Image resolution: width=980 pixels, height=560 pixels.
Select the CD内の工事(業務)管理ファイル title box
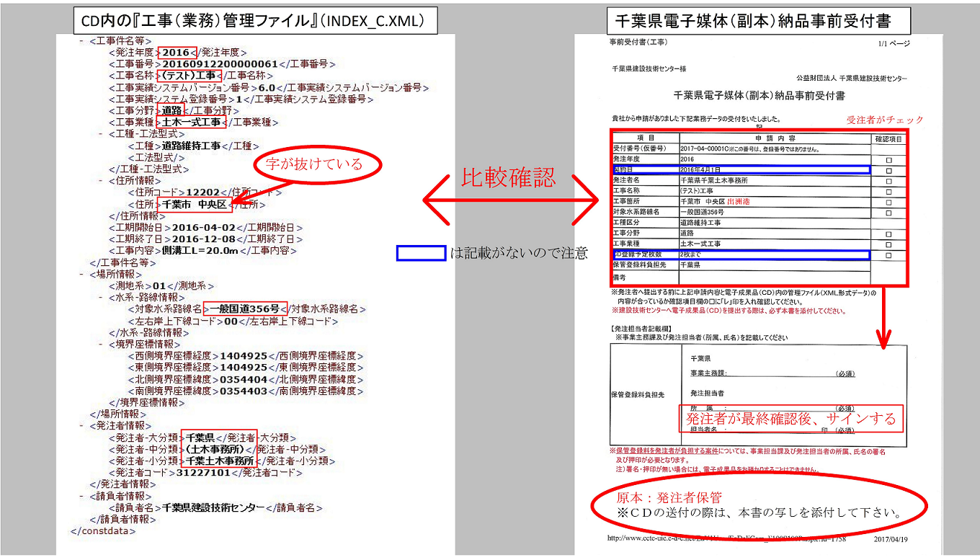255,20
